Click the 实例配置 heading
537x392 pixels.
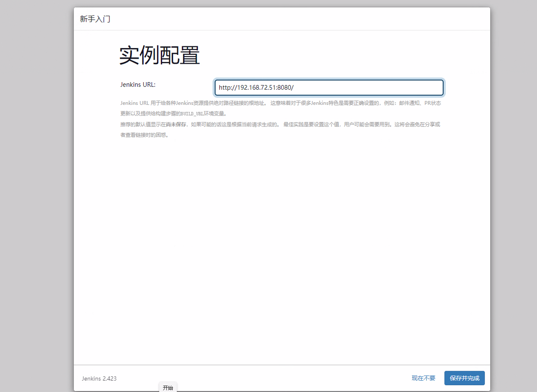159,55
